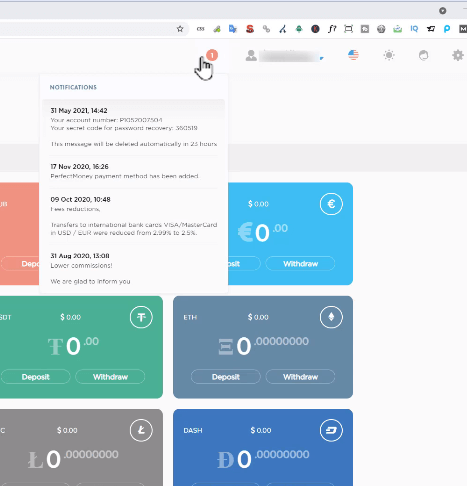Click the blue P extension icon

point(447,29)
